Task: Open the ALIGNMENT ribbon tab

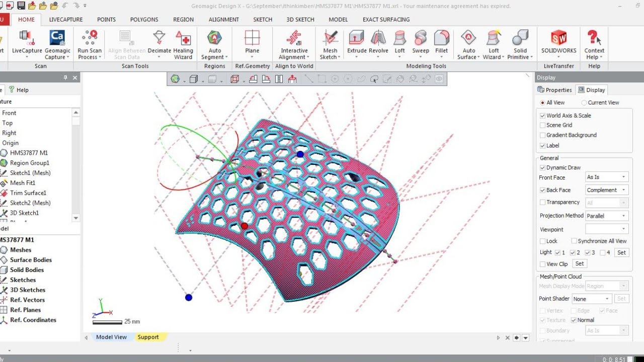Action: point(224,20)
